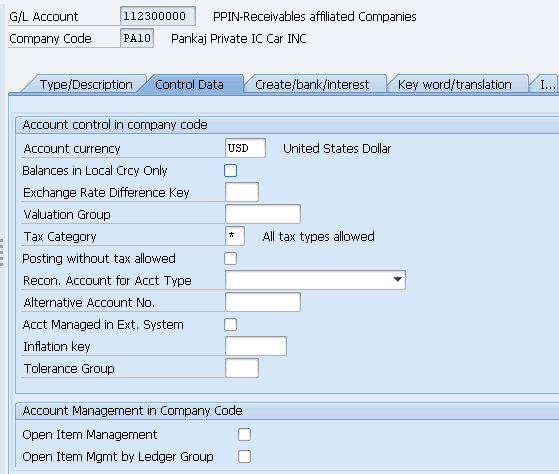Click the Account currency USD field

245,148
